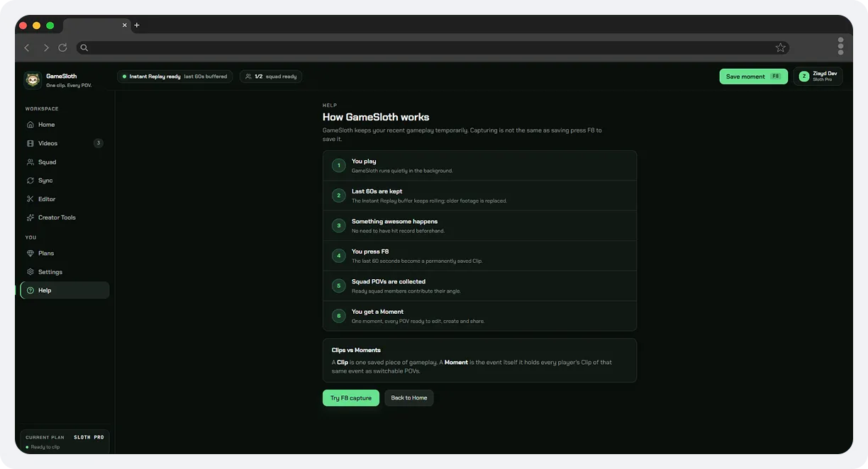The height and width of the screenshot is (469, 868).
Task: Click the Editor scissors icon in sidebar
Action: point(30,199)
